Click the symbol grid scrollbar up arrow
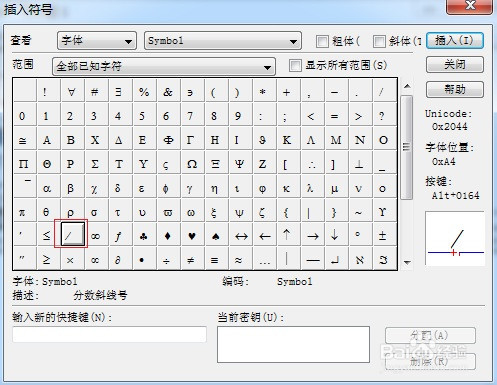Screen dimensions: 497x385 click(x=407, y=86)
